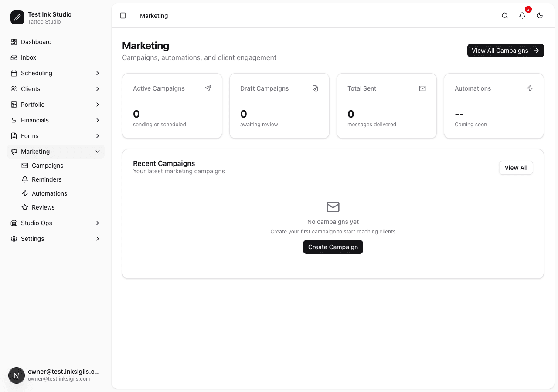Open View All Campaigns
The width and height of the screenshot is (558, 392).
click(x=505, y=51)
